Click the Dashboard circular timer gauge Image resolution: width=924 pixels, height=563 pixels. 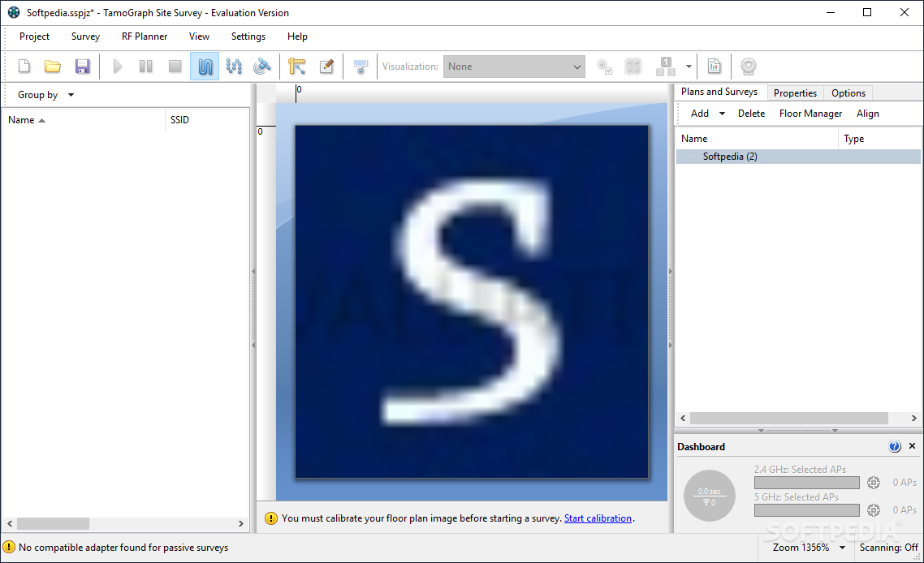click(x=710, y=496)
